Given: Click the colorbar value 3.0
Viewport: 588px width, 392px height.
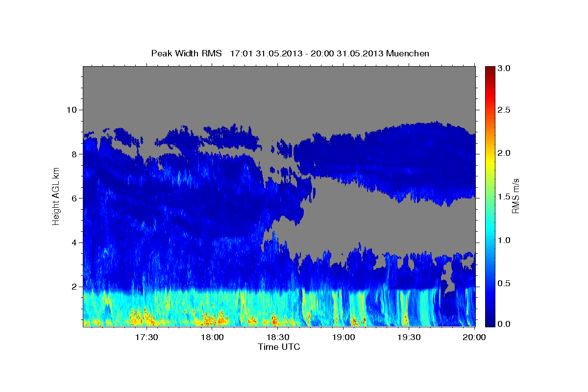Looking at the screenshot, I should click(505, 68).
